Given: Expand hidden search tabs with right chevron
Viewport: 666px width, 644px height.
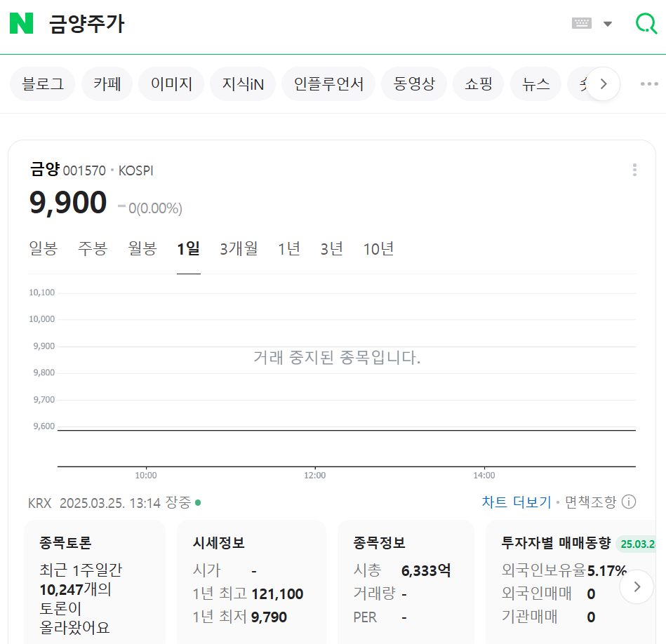Looking at the screenshot, I should (604, 83).
